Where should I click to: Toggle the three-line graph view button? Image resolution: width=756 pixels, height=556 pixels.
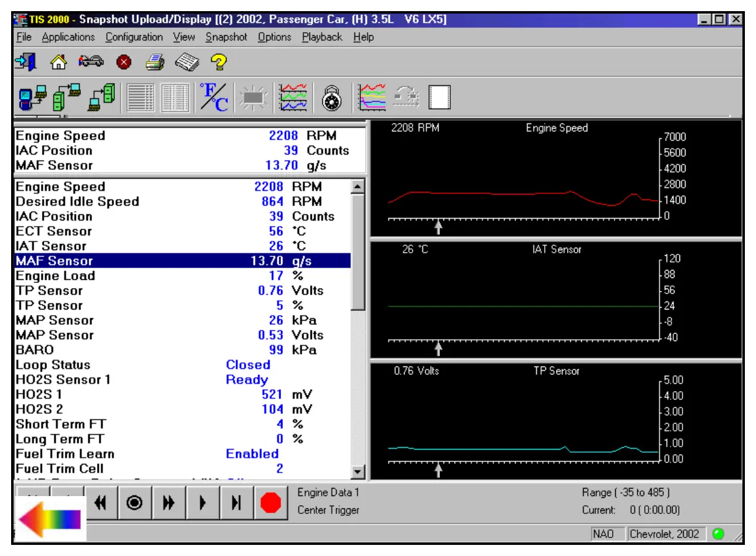pyautogui.click(x=293, y=98)
